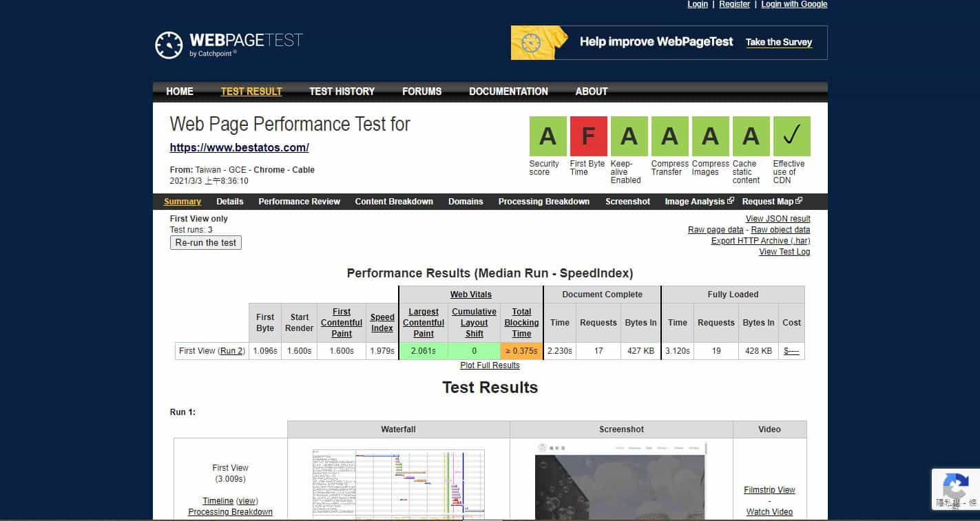This screenshot has height=521, width=980.
Task: Switch to the Details tab
Action: pyautogui.click(x=230, y=202)
